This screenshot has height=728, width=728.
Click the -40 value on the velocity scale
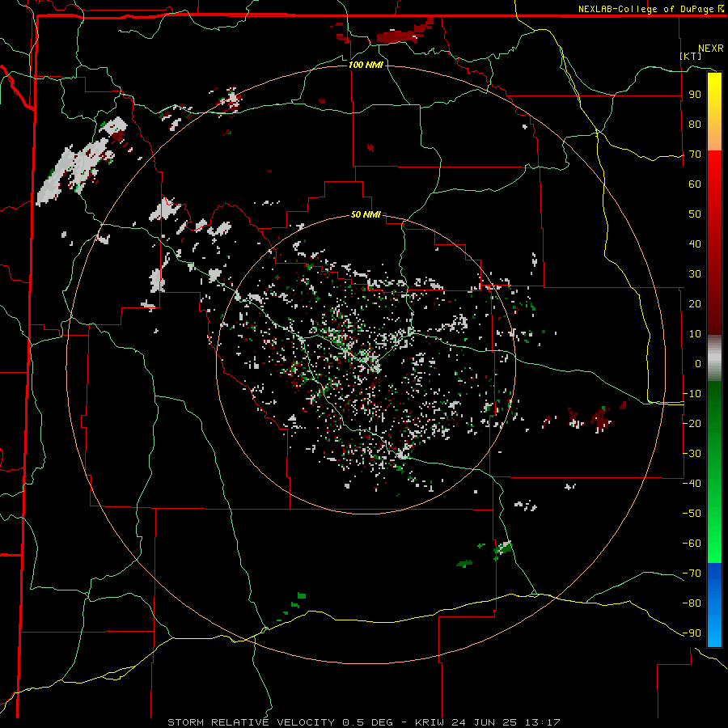click(x=692, y=484)
